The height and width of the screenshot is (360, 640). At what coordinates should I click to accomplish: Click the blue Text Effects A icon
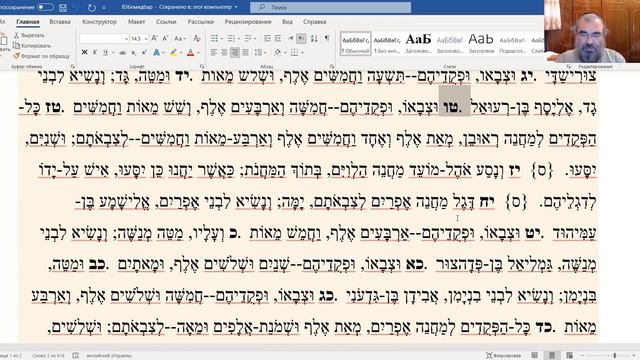tap(156, 52)
